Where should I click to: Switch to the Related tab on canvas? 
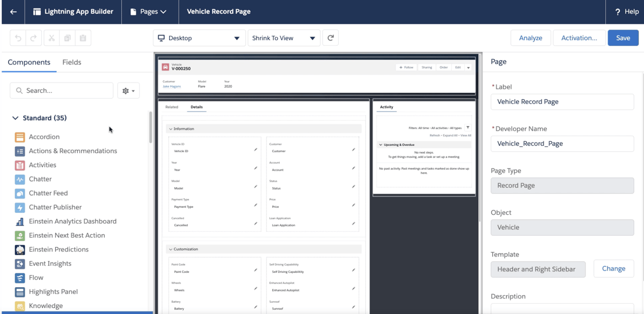(x=172, y=107)
